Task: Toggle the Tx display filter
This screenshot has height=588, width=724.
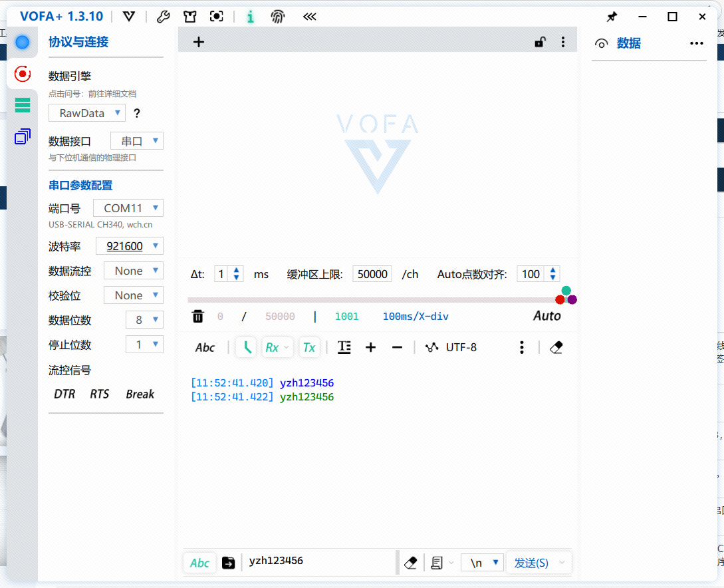Action: [x=309, y=347]
